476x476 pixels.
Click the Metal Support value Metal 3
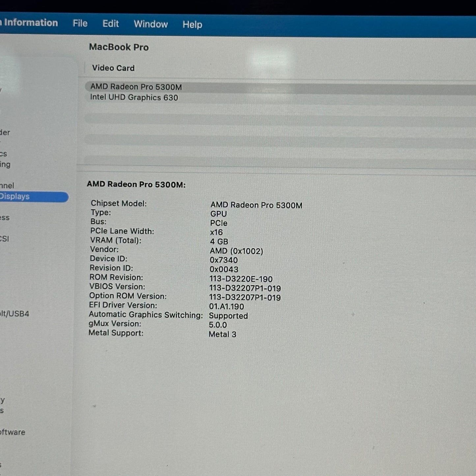pyautogui.click(x=222, y=334)
